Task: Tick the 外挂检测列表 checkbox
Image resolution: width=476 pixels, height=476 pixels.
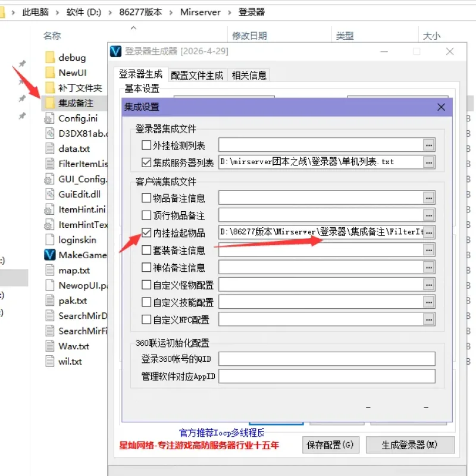Action: click(146, 145)
